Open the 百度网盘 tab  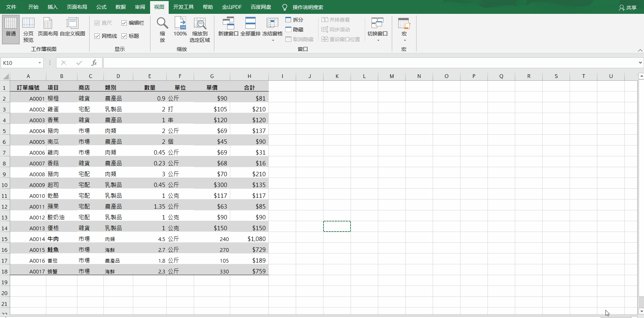pos(261,7)
